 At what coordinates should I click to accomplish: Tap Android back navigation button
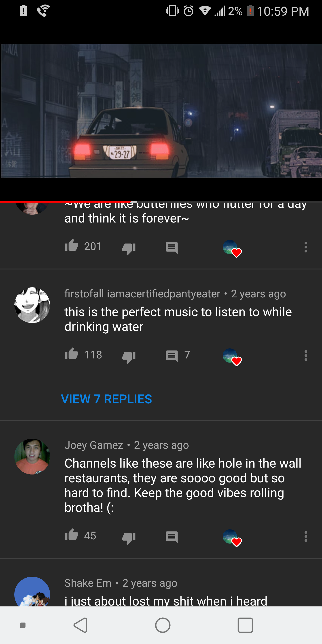pyautogui.click(x=81, y=625)
